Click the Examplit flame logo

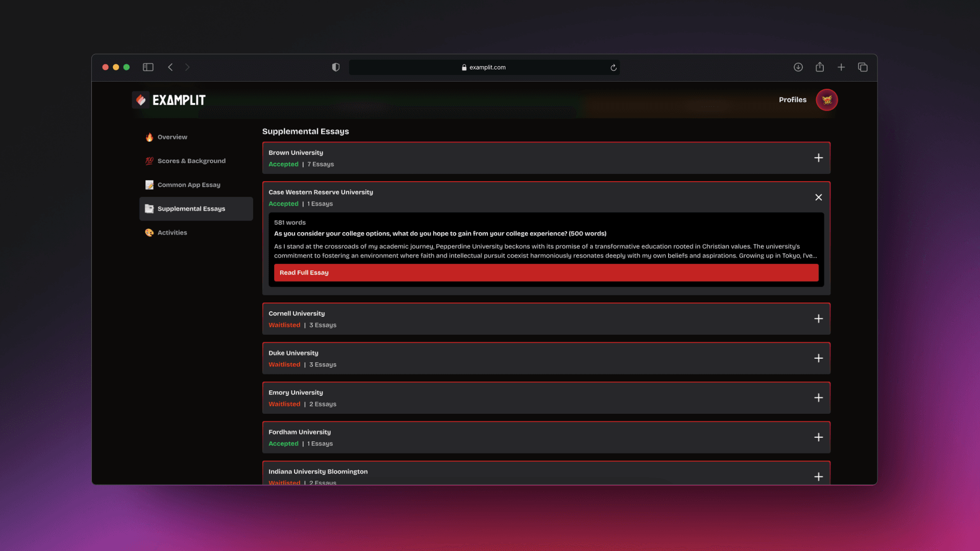click(x=141, y=99)
